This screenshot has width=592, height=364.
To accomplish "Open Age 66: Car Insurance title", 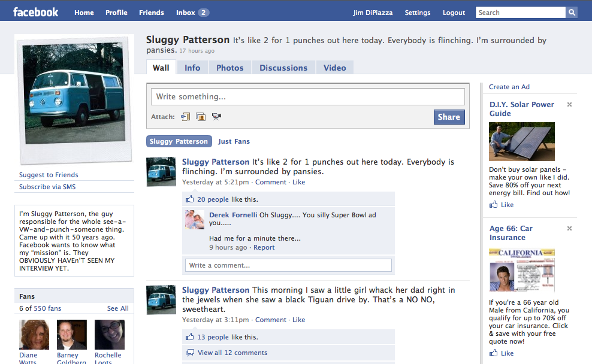I will pos(511,233).
